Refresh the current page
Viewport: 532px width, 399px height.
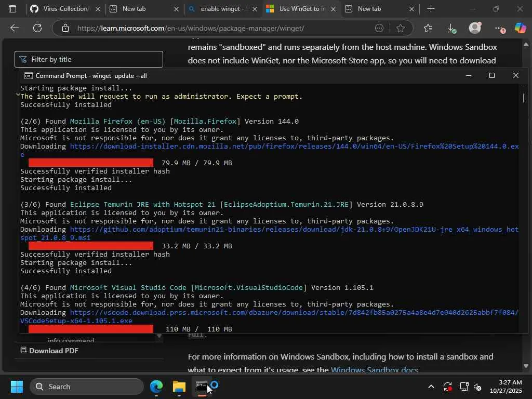pos(37,28)
